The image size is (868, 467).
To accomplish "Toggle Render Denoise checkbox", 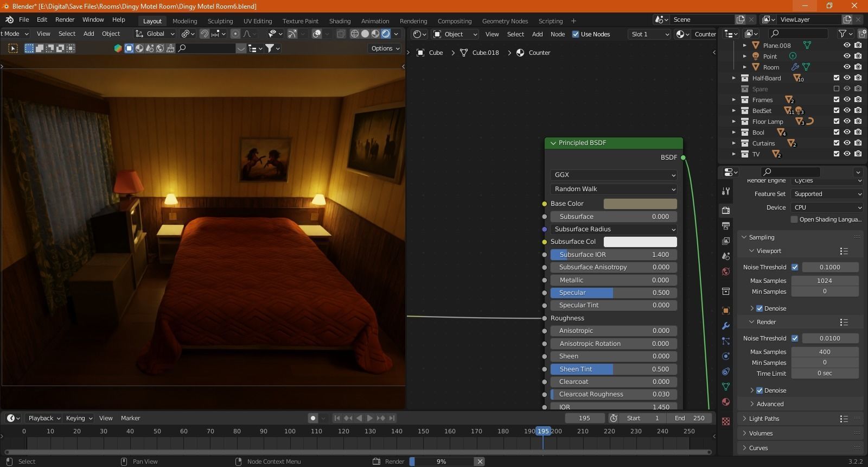I will [x=759, y=390].
